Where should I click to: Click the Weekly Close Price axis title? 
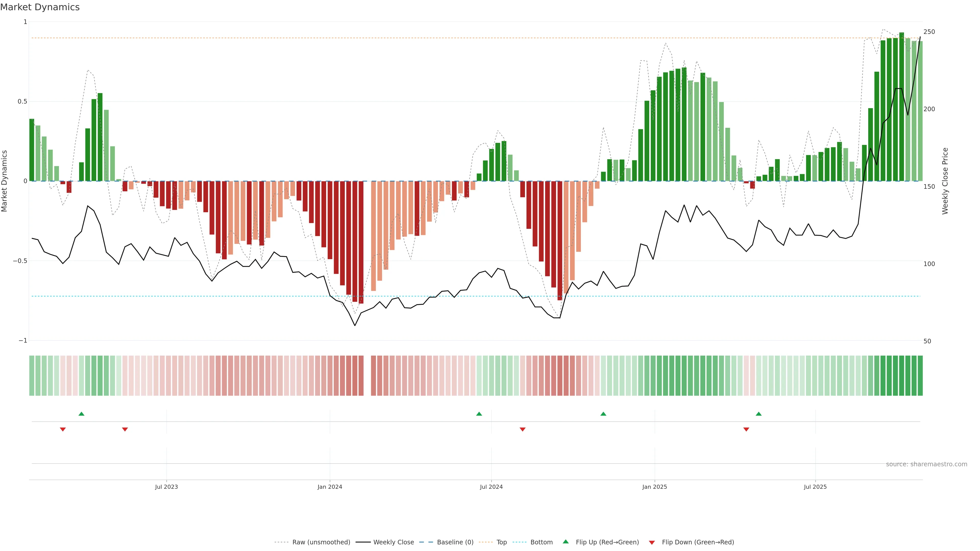tap(945, 181)
